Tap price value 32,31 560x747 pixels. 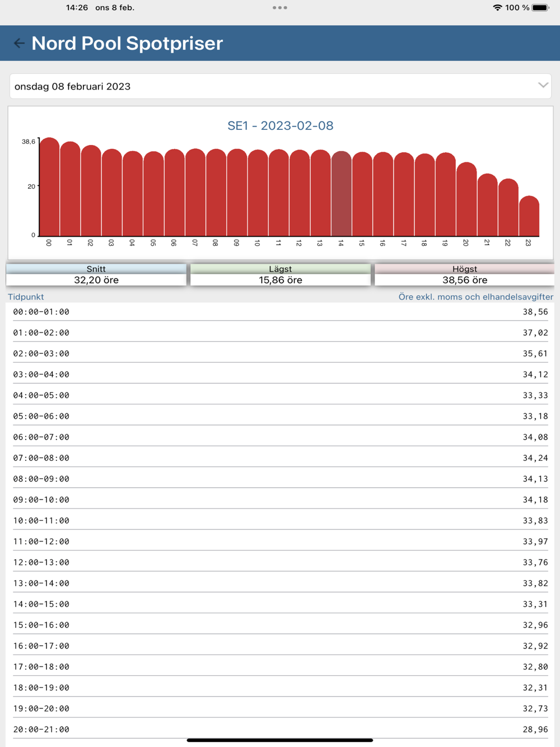pos(535,688)
